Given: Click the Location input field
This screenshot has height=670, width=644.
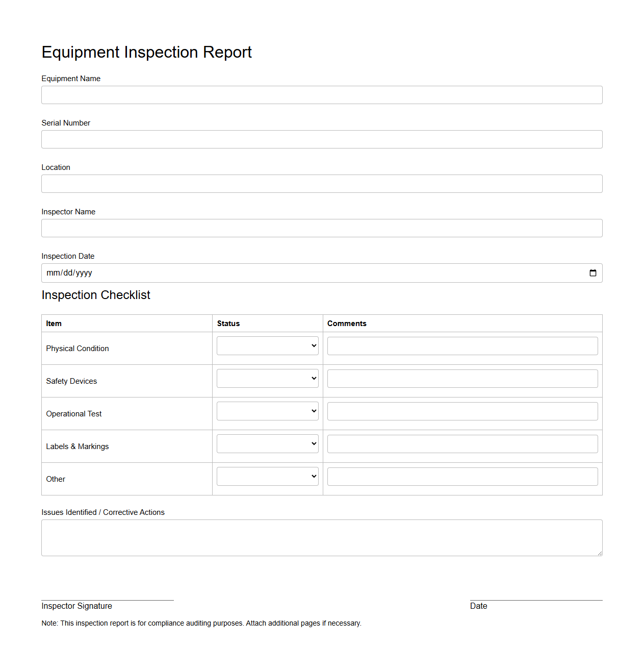Looking at the screenshot, I should (x=321, y=184).
